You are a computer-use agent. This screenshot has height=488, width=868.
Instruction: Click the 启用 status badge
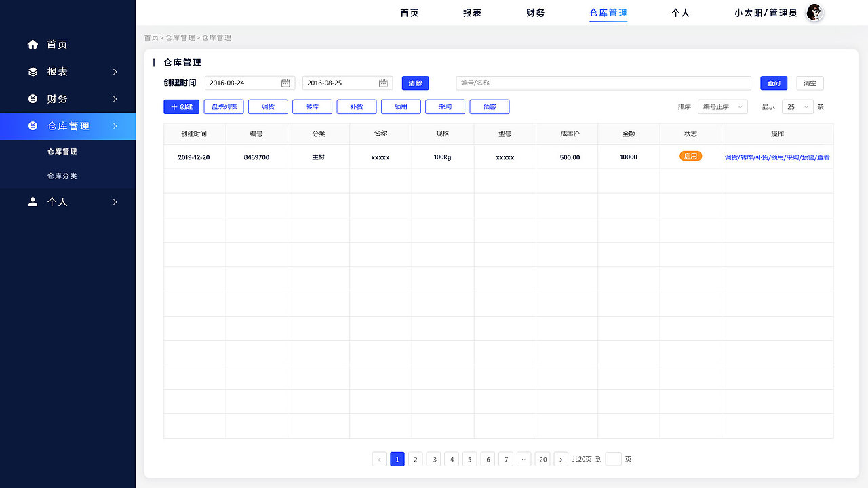click(691, 156)
